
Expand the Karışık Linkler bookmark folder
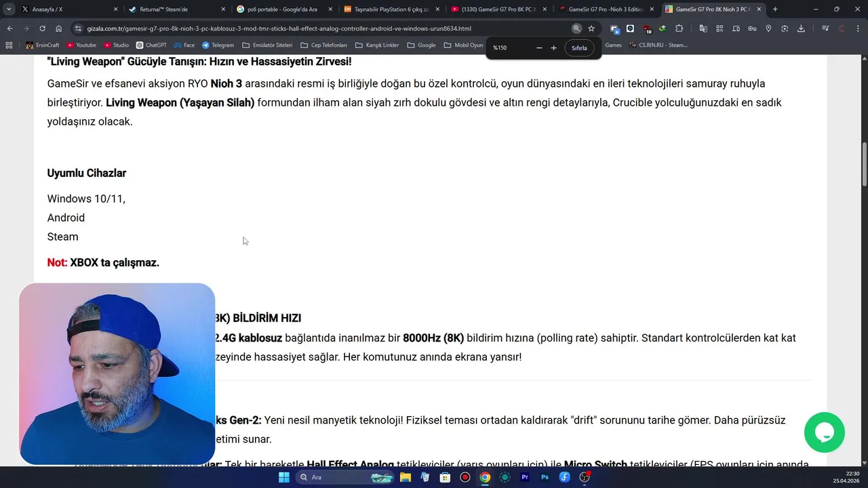(x=377, y=45)
